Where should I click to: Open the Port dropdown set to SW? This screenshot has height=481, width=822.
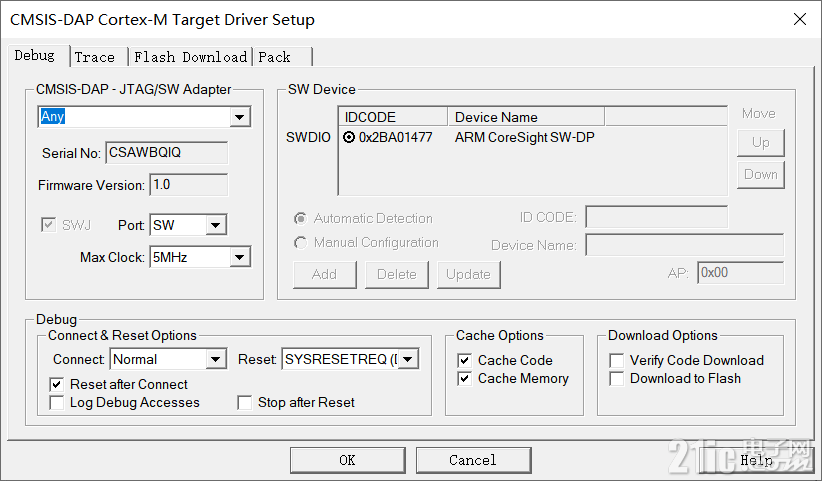click(x=215, y=225)
